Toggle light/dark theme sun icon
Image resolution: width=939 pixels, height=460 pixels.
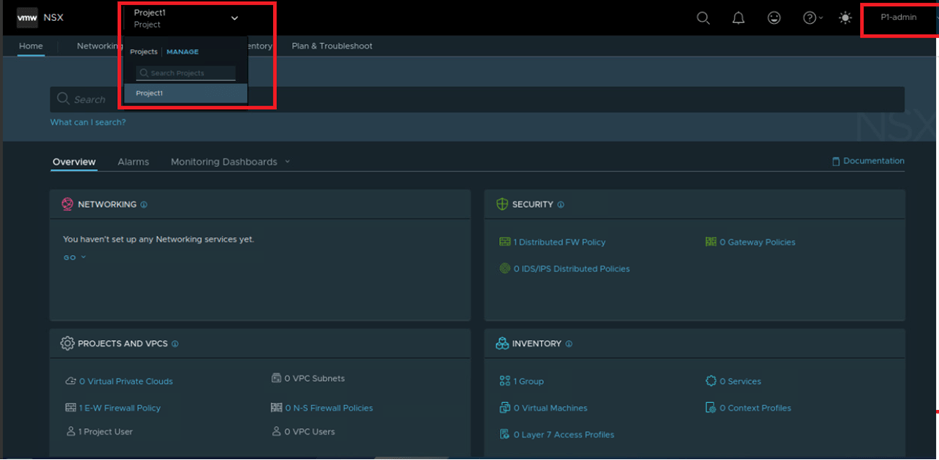(x=846, y=18)
